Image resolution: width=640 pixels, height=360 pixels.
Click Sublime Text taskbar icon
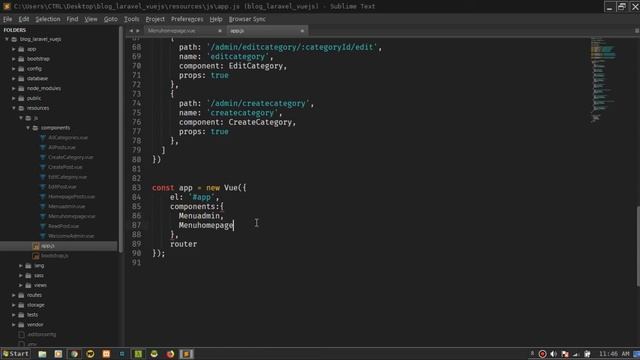(x=186, y=354)
